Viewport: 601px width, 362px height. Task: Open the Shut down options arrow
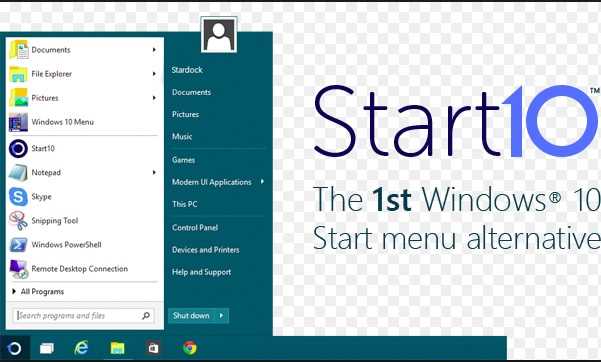pyautogui.click(x=222, y=316)
